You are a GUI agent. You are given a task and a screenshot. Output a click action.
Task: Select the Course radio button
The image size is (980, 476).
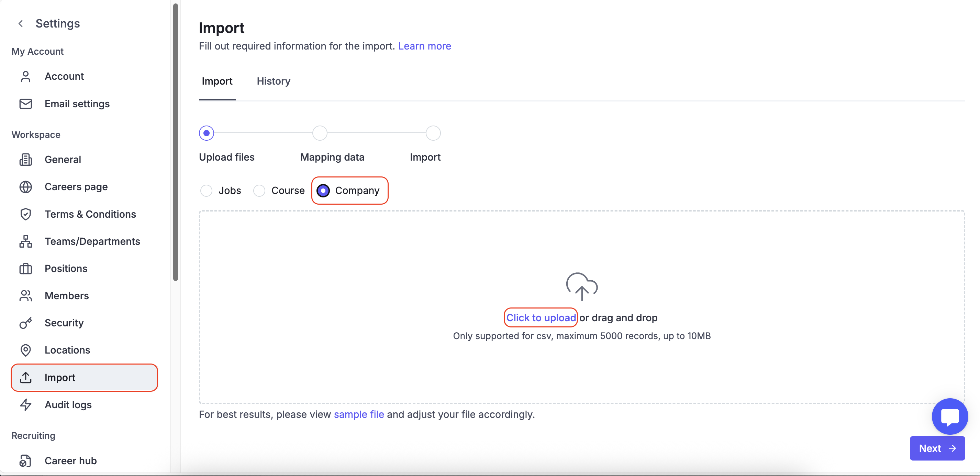259,191
